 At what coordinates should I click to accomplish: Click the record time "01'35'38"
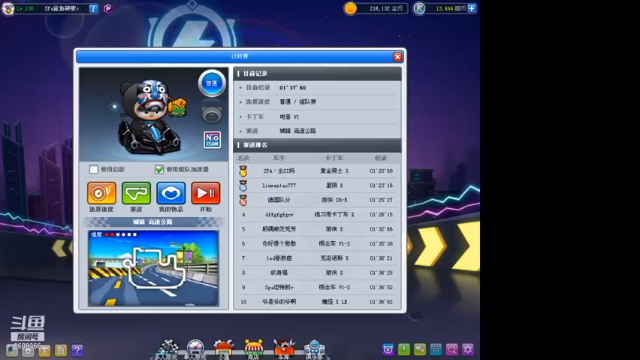coord(381,244)
